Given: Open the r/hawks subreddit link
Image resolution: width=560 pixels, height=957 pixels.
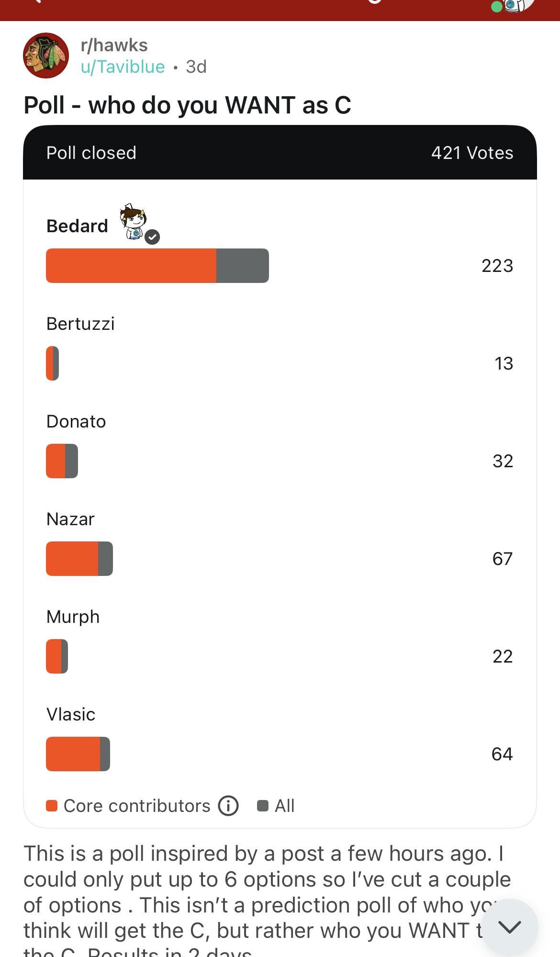Looking at the screenshot, I should [114, 45].
